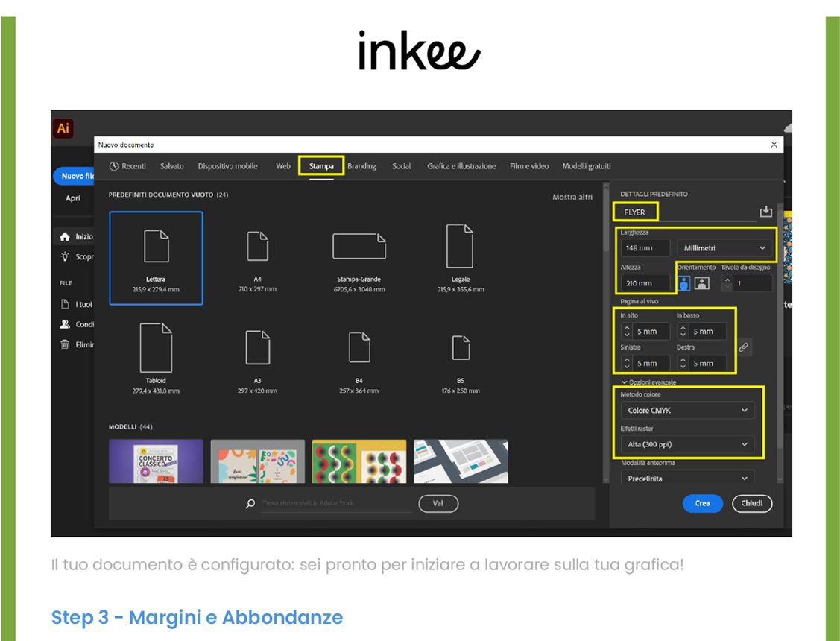Click the Condivisi people icon in sidebar

point(65,324)
